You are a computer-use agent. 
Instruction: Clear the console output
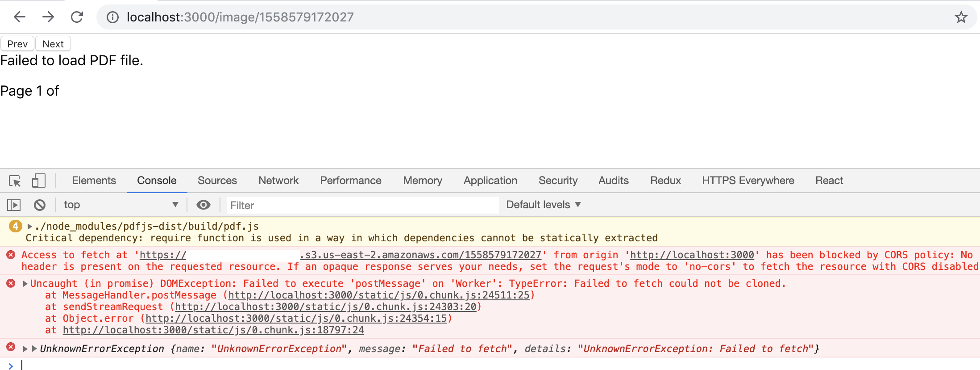click(x=39, y=204)
